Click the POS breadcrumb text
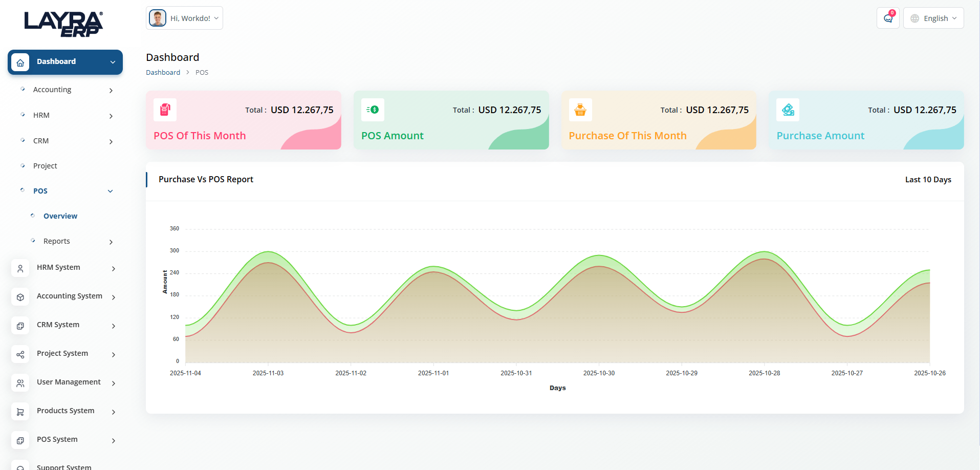The image size is (980, 470). click(x=202, y=72)
